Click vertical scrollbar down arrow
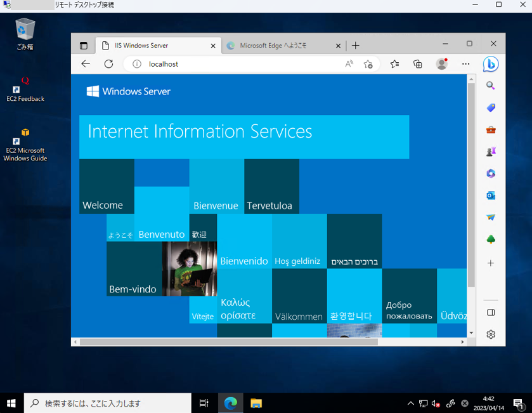 [x=471, y=333]
